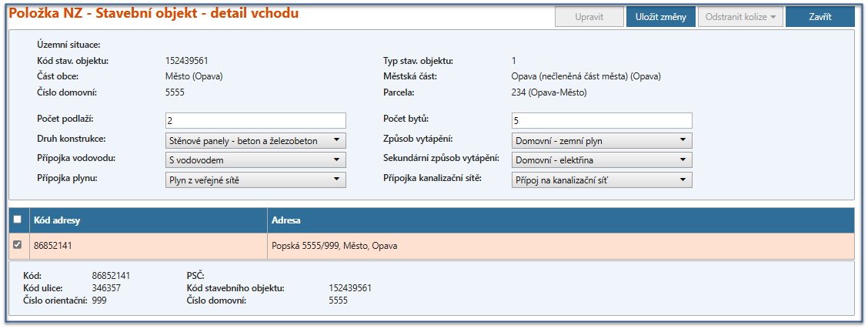This screenshot has width=868, height=329.
Task: Click the Upravit button
Action: point(589,17)
